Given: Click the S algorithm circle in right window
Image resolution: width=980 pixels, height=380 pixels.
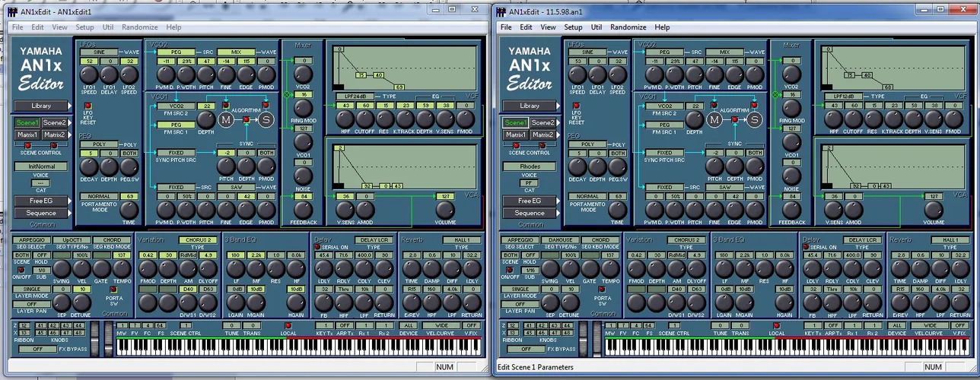Looking at the screenshot, I should [754, 119].
